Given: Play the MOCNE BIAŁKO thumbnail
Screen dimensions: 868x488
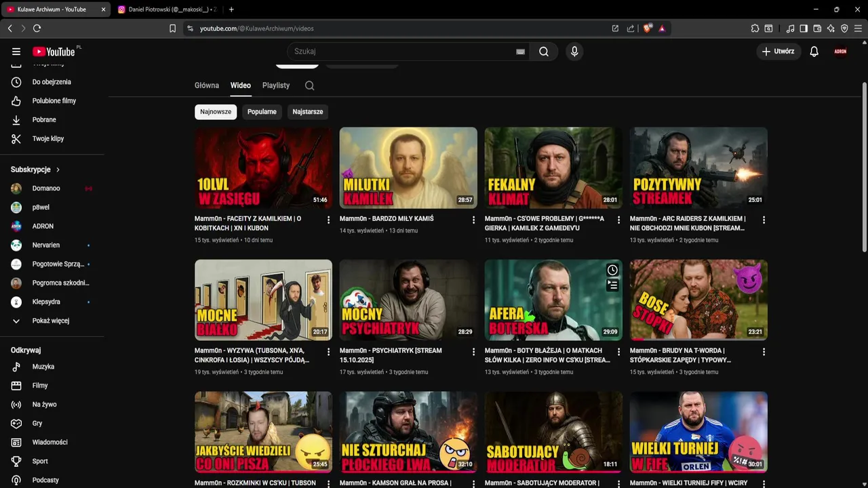Looking at the screenshot, I should (263, 300).
